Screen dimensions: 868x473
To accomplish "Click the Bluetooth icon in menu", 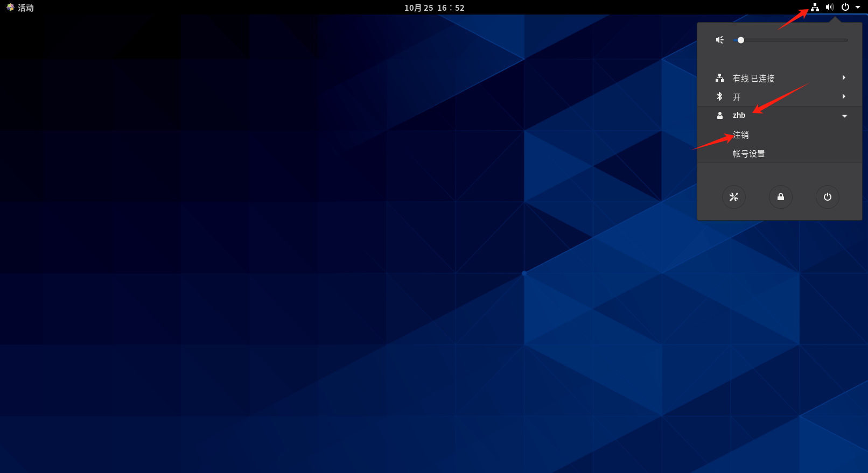I will click(719, 97).
